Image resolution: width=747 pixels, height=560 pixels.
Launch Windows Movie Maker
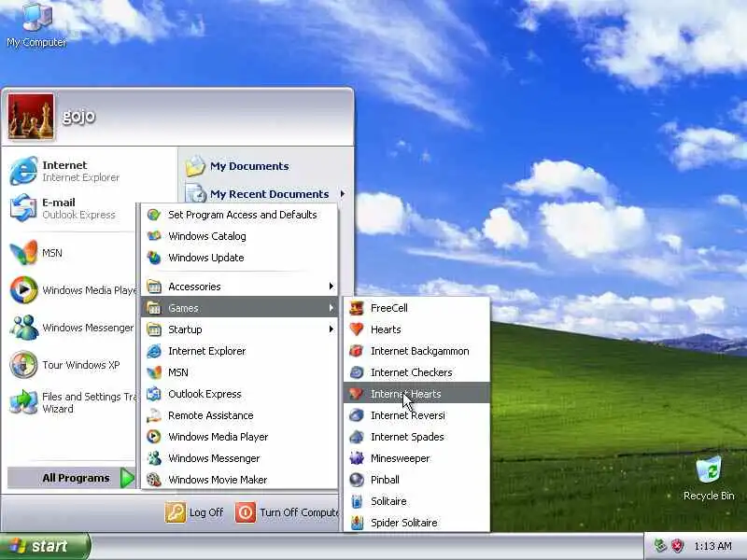(x=240, y=480)
